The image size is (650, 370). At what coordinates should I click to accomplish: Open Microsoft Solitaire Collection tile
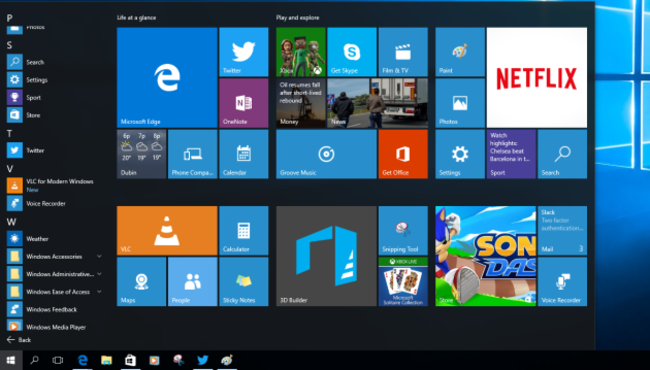tap(403, 282)
